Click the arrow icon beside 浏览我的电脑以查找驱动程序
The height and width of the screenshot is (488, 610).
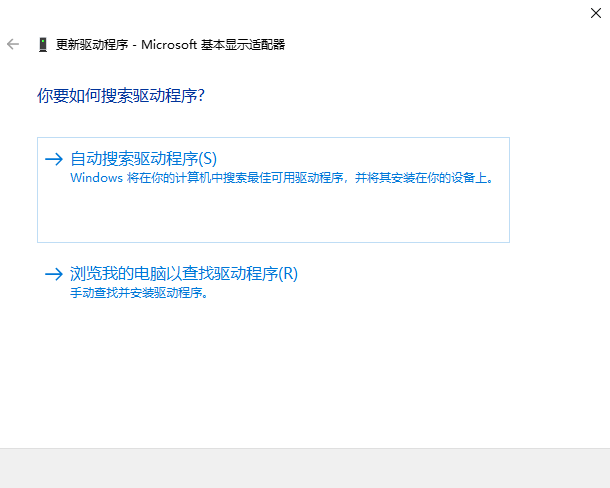(54, 273)
